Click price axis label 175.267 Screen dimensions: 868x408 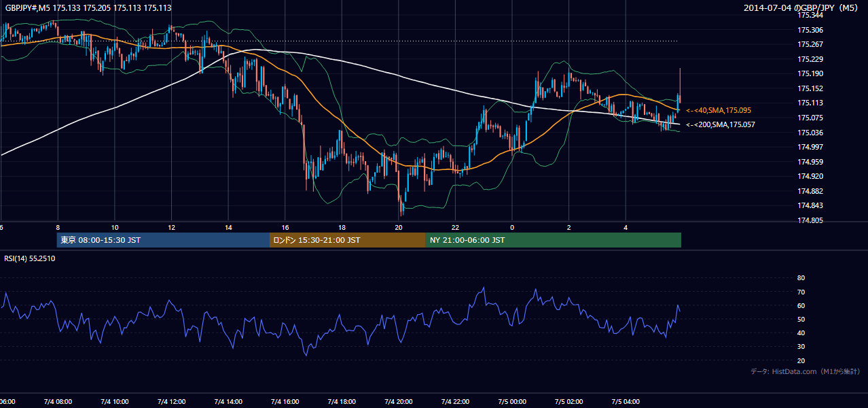(x=810, y=44)
